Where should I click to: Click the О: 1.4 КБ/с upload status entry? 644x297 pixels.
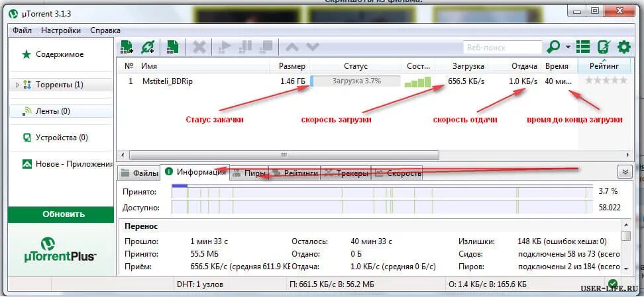coord(488,284)
